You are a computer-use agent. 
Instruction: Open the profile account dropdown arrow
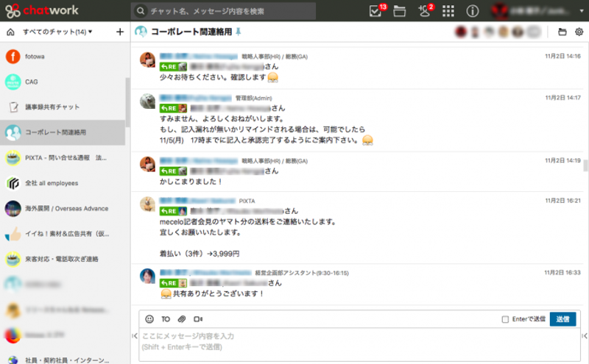(580, 11)
